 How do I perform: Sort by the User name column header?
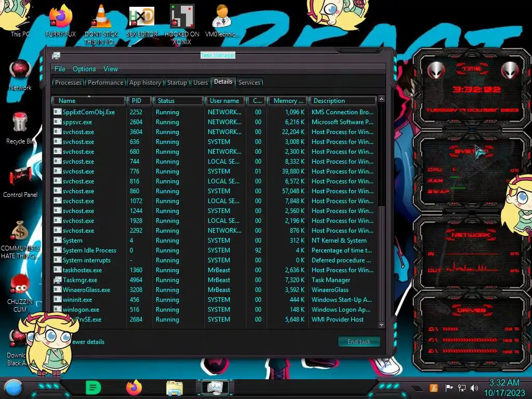[225, 101]
